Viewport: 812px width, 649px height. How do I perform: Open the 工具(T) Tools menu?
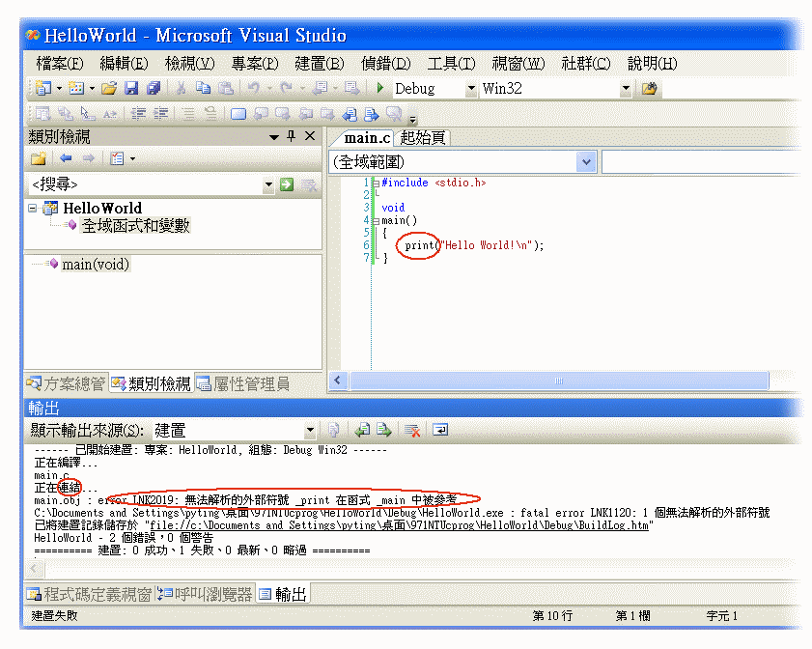point(451,64)
